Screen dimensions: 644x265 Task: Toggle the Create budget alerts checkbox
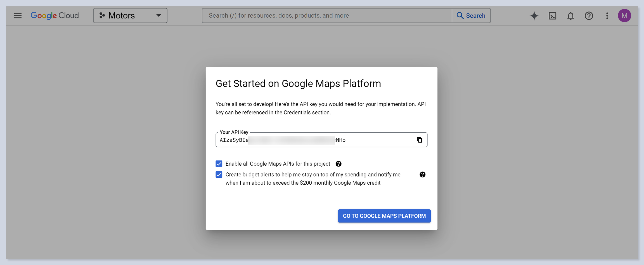pos(219,175)
